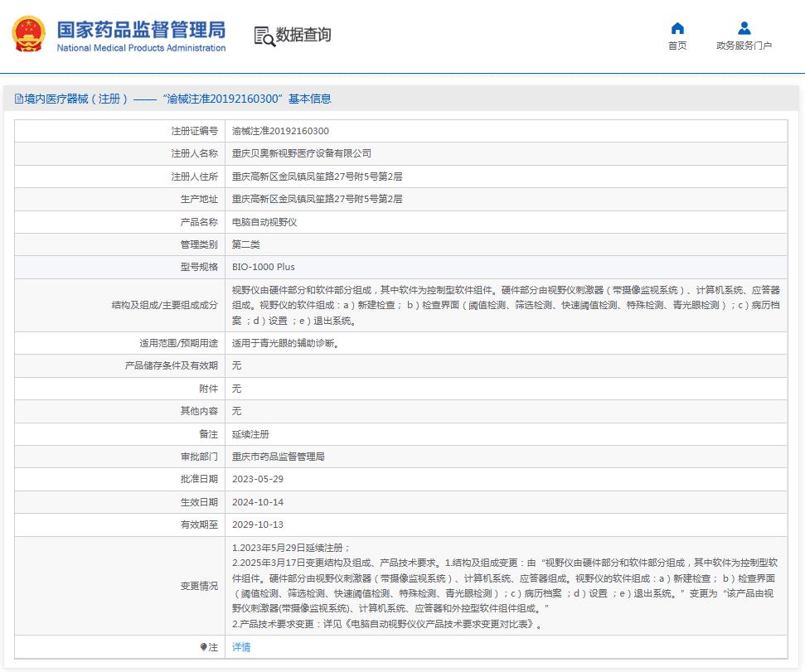Click registrant name 重庆贝奥新视野医疗设备有限公司

tap(302, 153)
